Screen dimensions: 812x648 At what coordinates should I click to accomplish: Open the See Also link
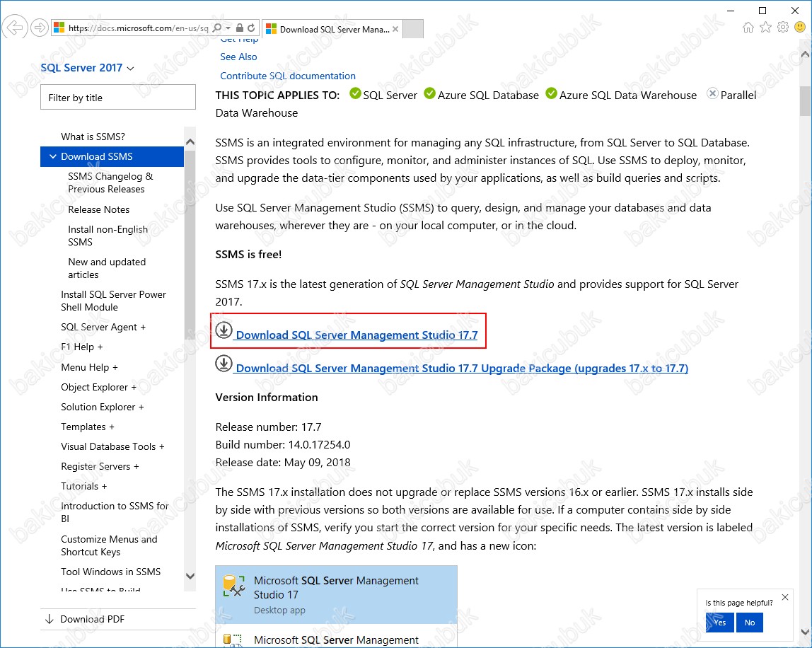point(238,57)
